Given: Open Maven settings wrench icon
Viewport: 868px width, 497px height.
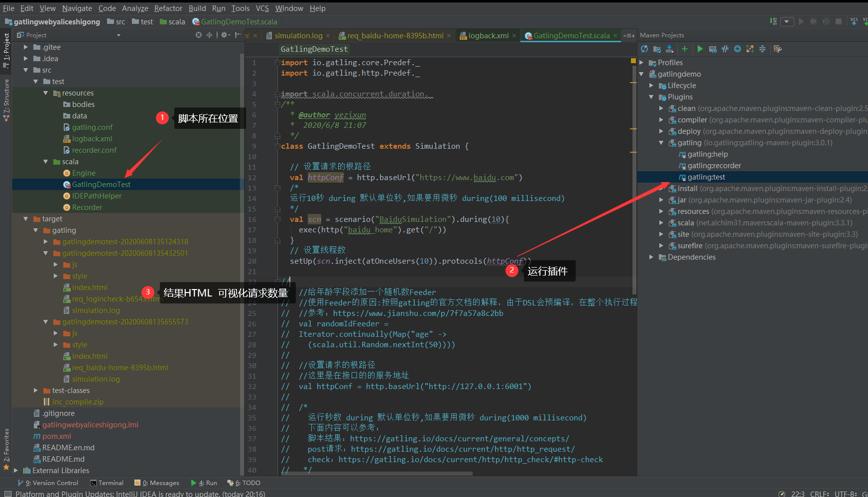Looking at the screenshot, I should 778,49.
